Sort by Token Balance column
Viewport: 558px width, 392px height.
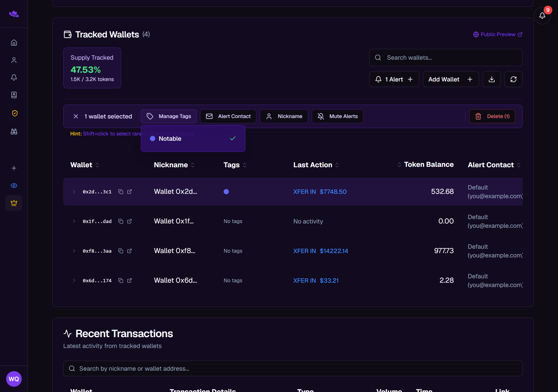pyautogui.click(x=425, y=164)
